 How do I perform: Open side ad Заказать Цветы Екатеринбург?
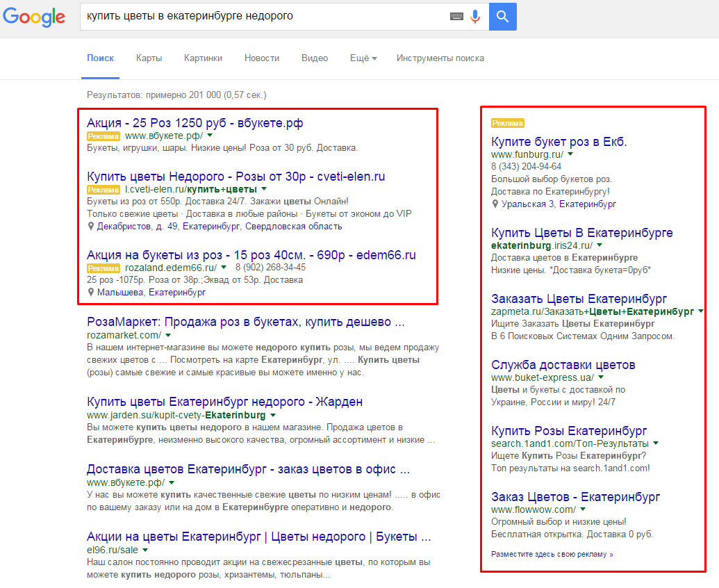[579, 299]
